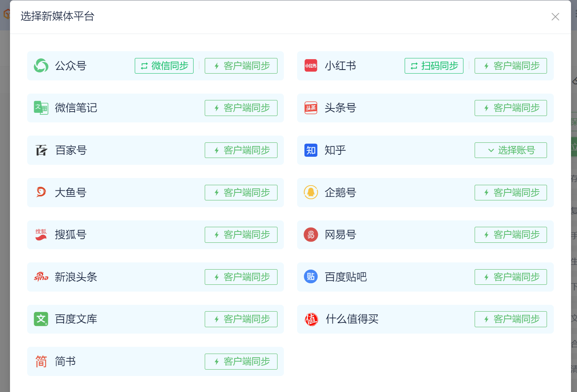Start 客户端同步 for 百家号
577x392 pixels.
241,150
